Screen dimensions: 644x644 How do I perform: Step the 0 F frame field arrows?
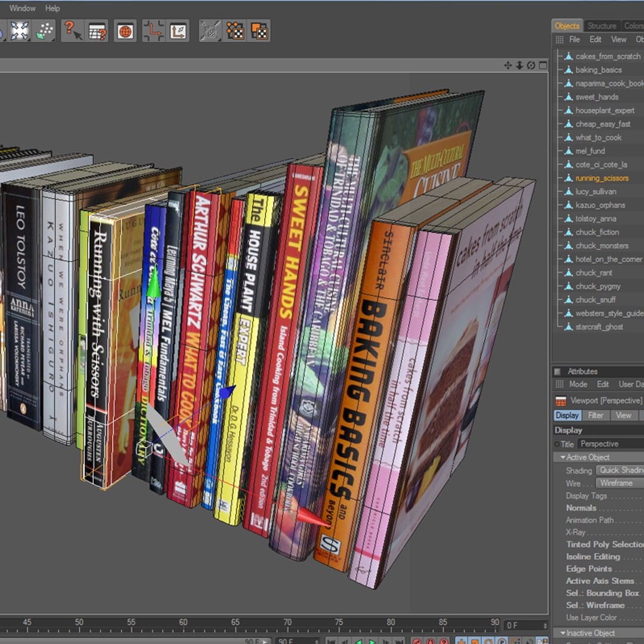click(545, 626)
